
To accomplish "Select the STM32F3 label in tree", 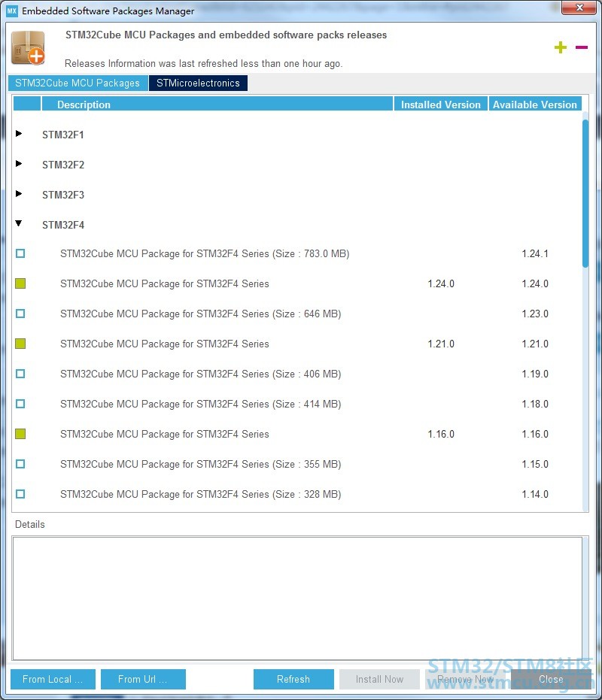I will (x=63, y=195).
